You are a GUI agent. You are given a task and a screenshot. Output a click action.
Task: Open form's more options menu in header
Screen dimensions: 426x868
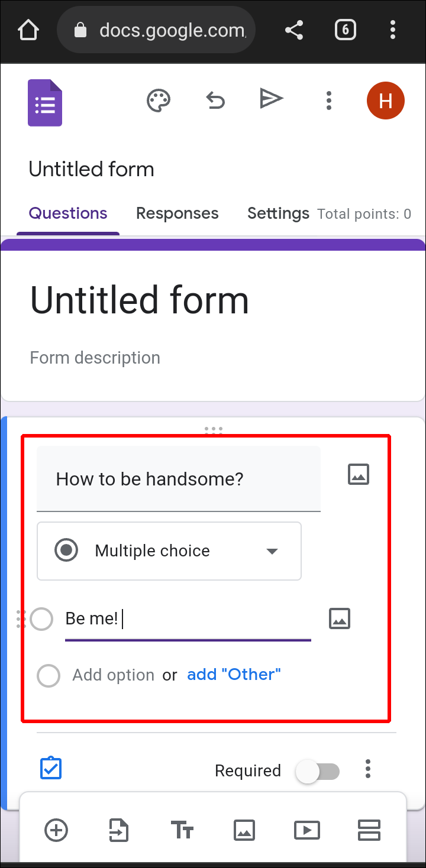tap(329, 101)
